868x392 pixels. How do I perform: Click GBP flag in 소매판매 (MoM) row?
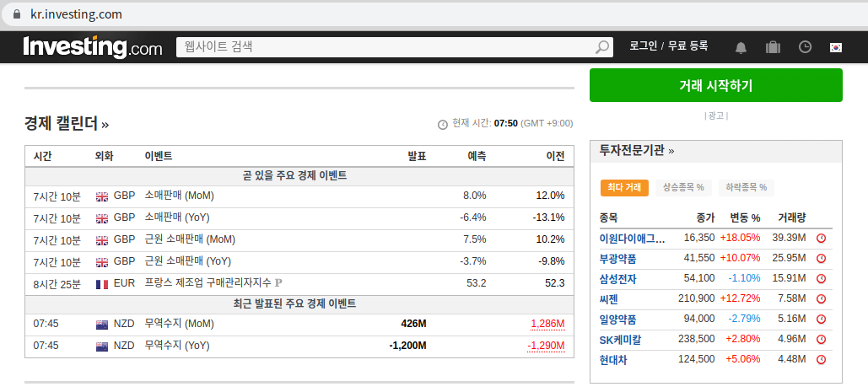pyautogui.click(x=102, y=196)
